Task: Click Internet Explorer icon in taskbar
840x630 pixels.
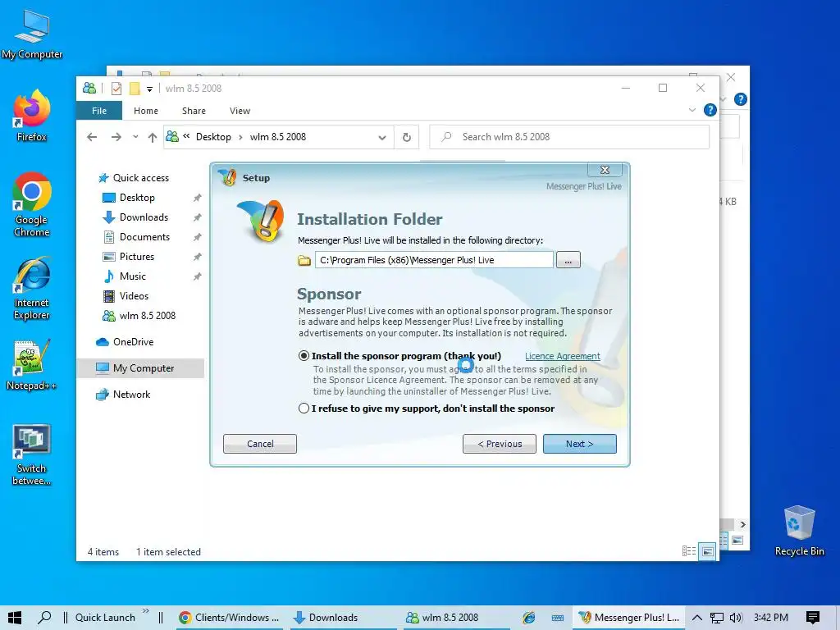Action: coord(529,618)
